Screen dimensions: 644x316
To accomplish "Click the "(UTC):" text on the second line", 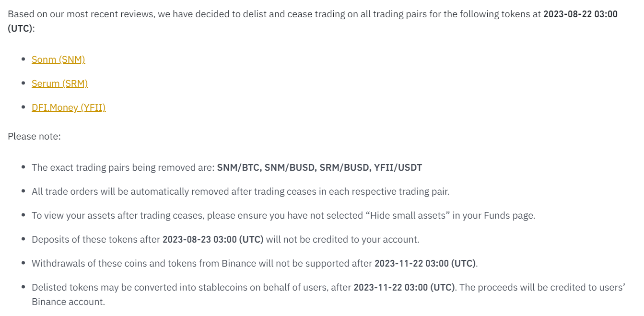I will (21, 28).
